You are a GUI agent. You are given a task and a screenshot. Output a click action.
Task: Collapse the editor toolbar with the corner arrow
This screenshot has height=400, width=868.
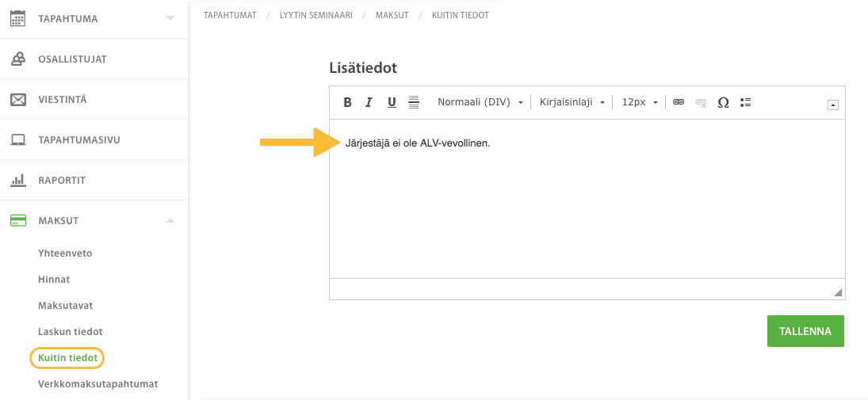832,105
